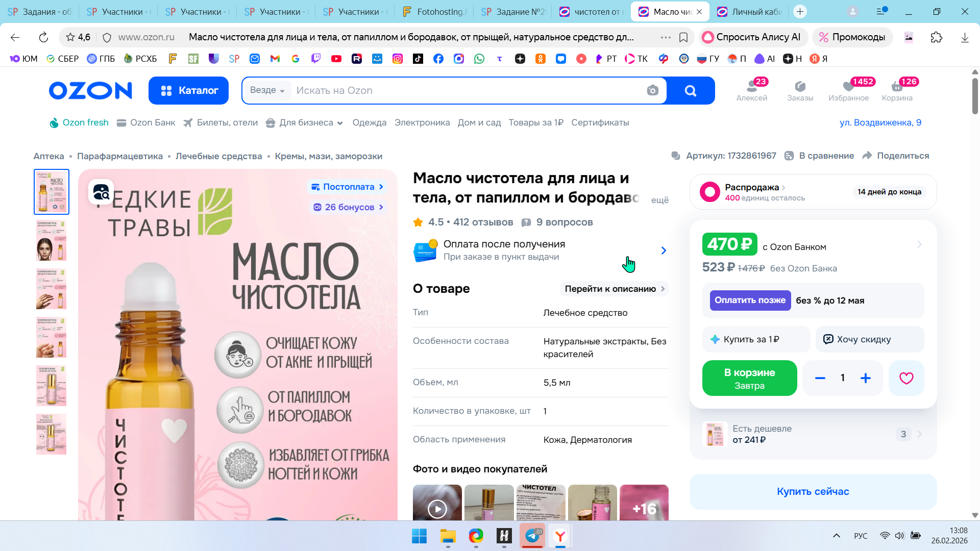Select the second product thumbnail image
Image resolution: width=980 pixels, height=551 pixels.
coord(51,240)
